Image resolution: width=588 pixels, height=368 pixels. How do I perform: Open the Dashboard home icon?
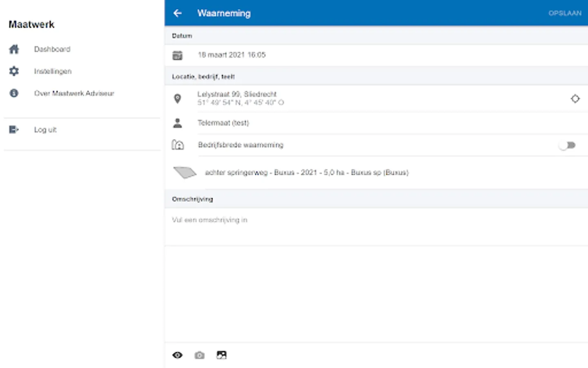14,49
